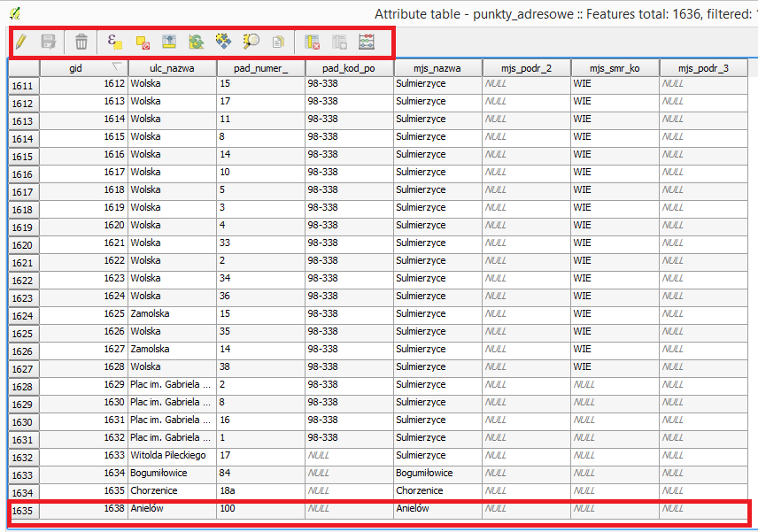Click Zamolska cell in gid 1627 row
Image resolution: width=758 pixels, height=532 pixels.
point(172,349)
